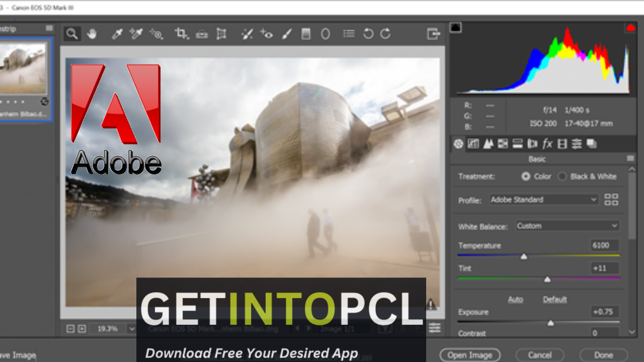Select the Adjustment Brush tool
This screenshot has height=362, width=644.
pyautogui.click(x=286, y=34)
